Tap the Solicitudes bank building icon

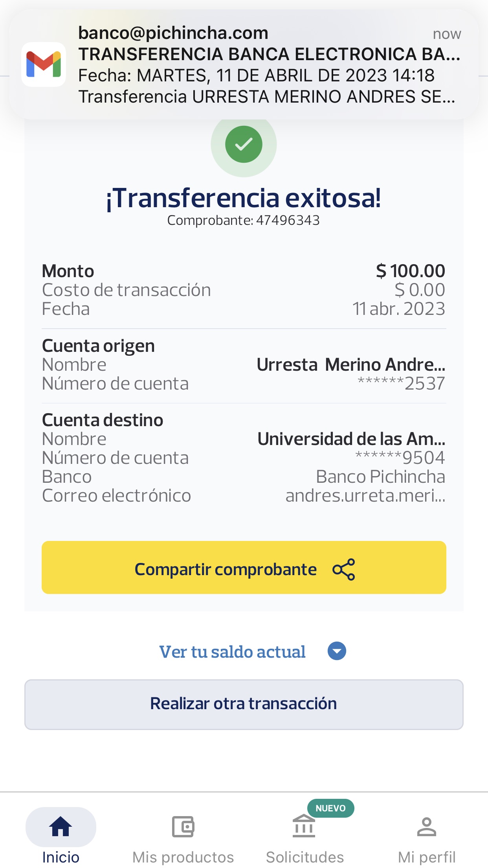click(304, 826)
